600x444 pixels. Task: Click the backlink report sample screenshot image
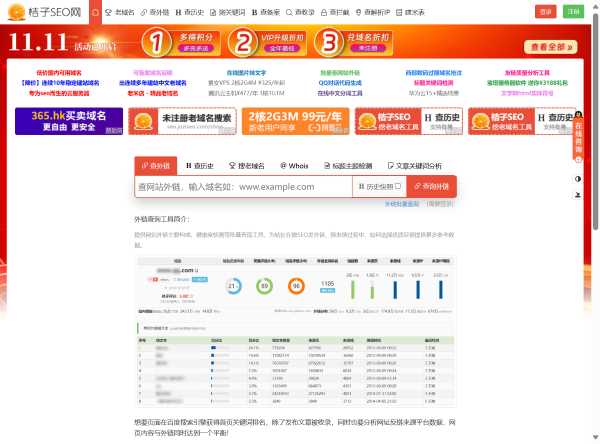tap(295, 331)
